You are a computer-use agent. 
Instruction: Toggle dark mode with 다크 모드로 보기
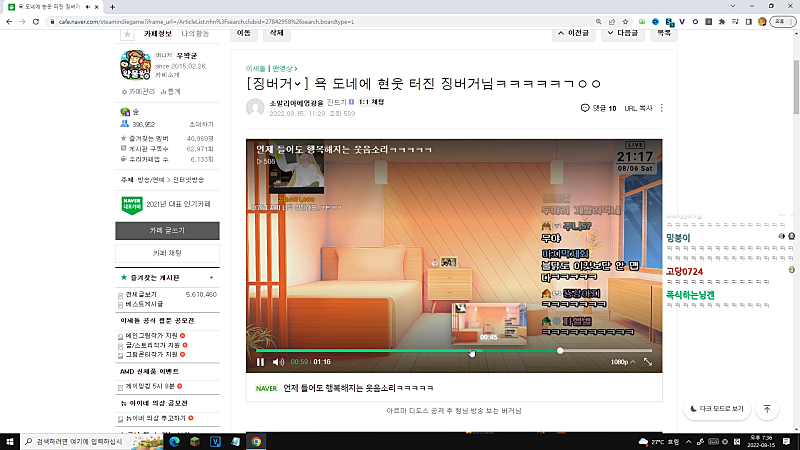[x=717, y=409]
